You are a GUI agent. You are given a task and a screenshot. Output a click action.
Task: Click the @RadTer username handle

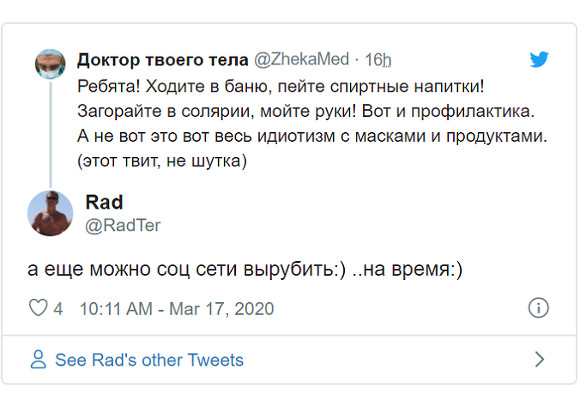[x=123, y=225]
